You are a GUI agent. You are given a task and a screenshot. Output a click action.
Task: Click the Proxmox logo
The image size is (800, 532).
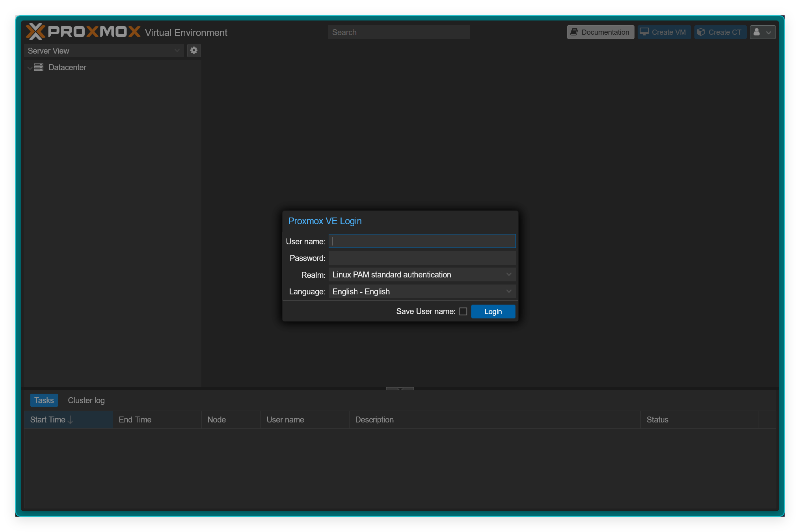pos(83,32)
